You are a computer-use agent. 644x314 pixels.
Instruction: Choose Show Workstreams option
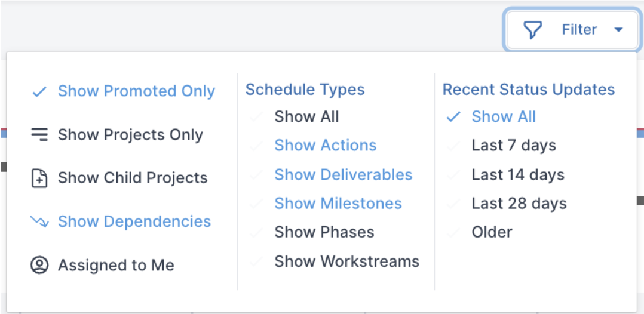[347, 261]
